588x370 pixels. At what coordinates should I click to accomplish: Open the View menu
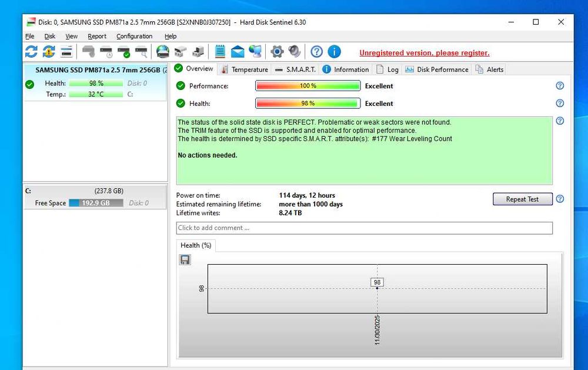pyautogui.click(x=71, y=36)
